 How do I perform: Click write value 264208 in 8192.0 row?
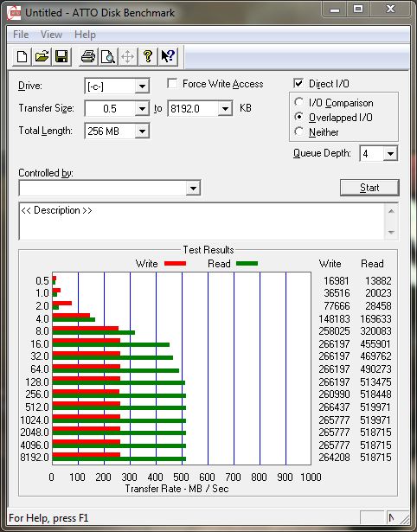334,457
